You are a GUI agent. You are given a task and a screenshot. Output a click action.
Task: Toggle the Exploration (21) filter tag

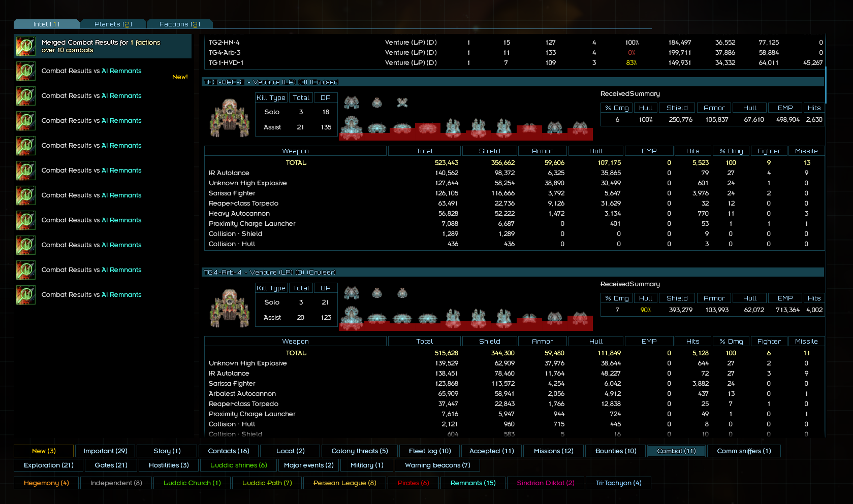point(48,465)
